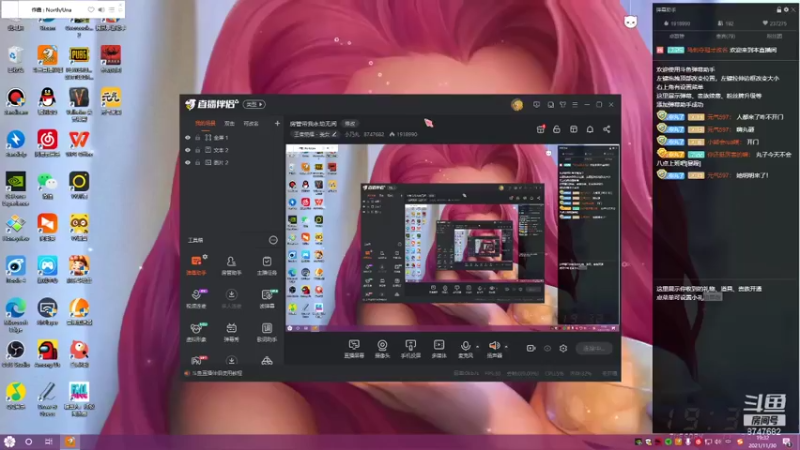800x450 pixels.
Task: Switch to the second scene tab
Action: tap(230, 123)
